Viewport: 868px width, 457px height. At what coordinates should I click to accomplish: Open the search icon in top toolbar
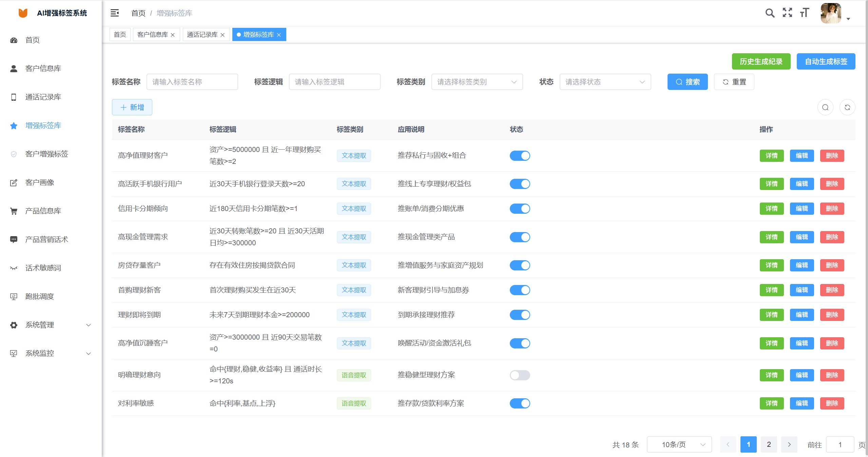769,13
